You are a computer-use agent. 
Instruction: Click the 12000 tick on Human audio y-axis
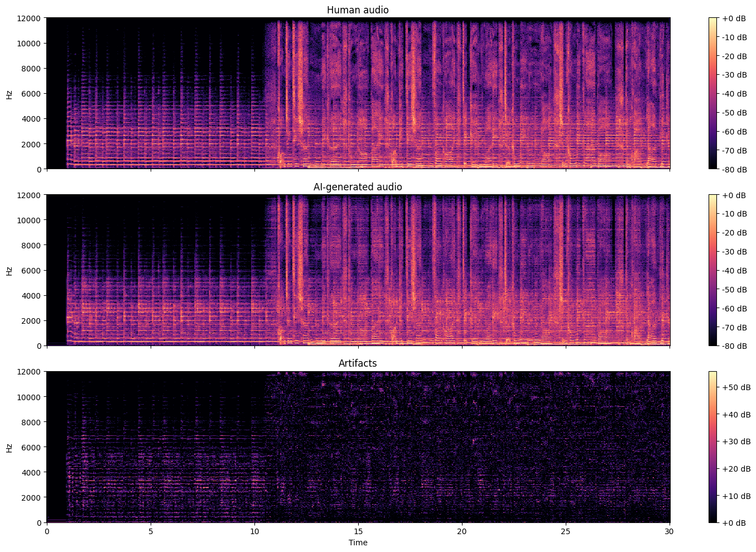tap(29, 18)
